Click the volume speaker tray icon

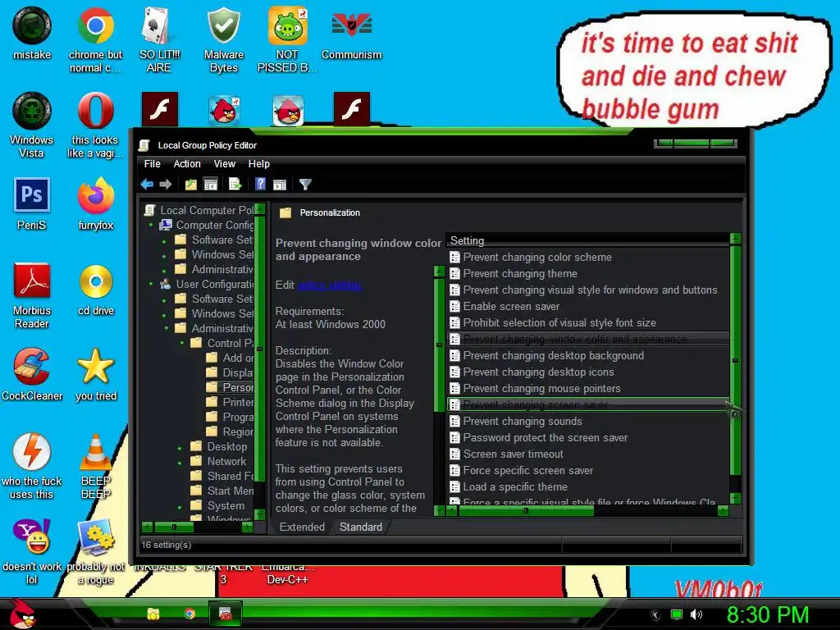[x=696, y=614]
